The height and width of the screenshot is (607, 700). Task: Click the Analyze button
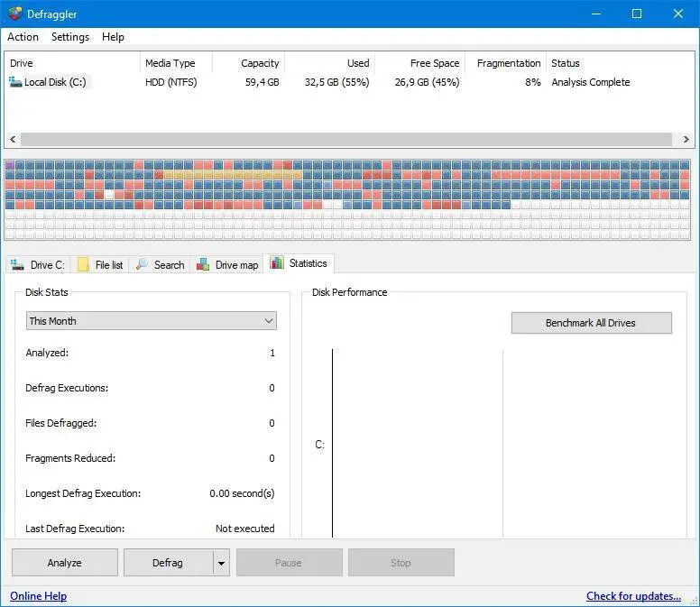point(65,563)
